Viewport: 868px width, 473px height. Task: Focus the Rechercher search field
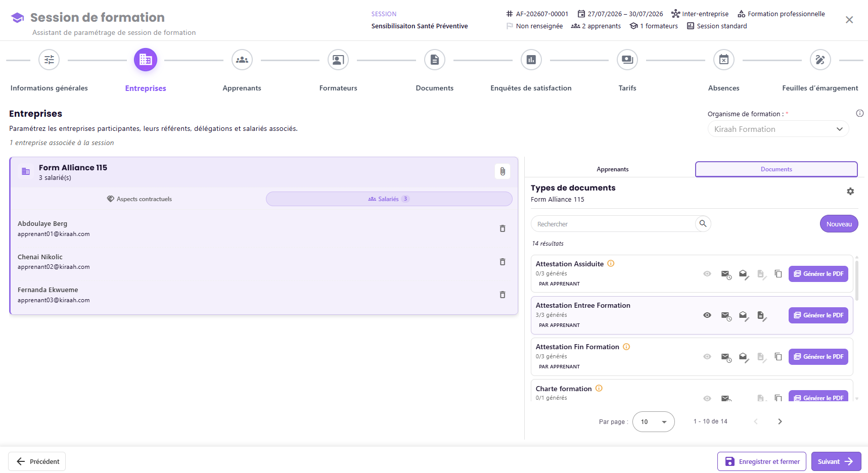point(613,224)
